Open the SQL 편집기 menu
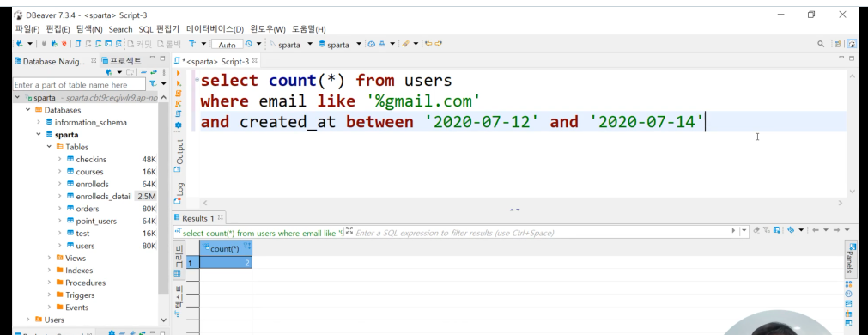868x335 pixels. click(x=159, y=29)
